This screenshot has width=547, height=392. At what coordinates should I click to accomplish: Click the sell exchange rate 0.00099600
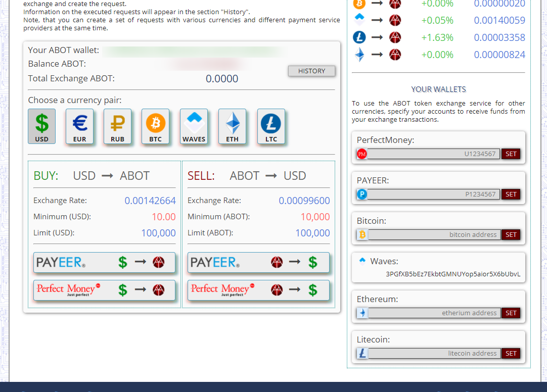(304, 201)
